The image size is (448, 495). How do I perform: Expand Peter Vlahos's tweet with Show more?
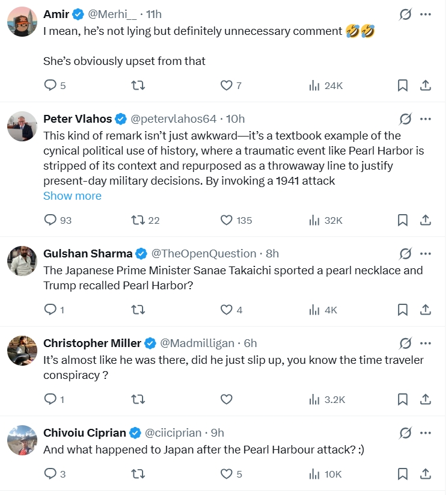pyautogui.click(x=72, y=195)
